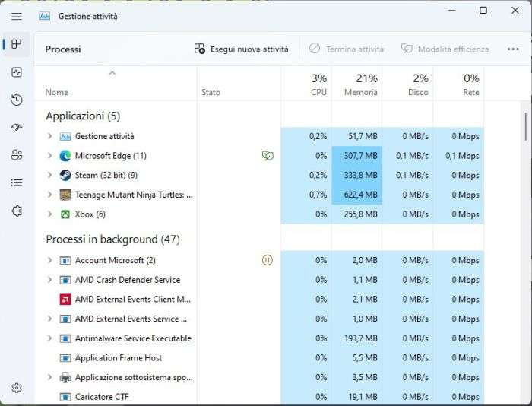Open the Processi page in the sidebar

click(x=16, y=44)
